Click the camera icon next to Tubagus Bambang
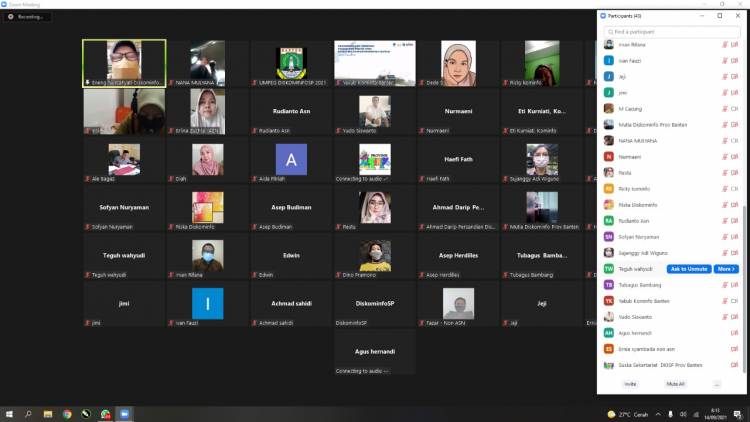Viewport: 750px width, 422px height. 734,284
